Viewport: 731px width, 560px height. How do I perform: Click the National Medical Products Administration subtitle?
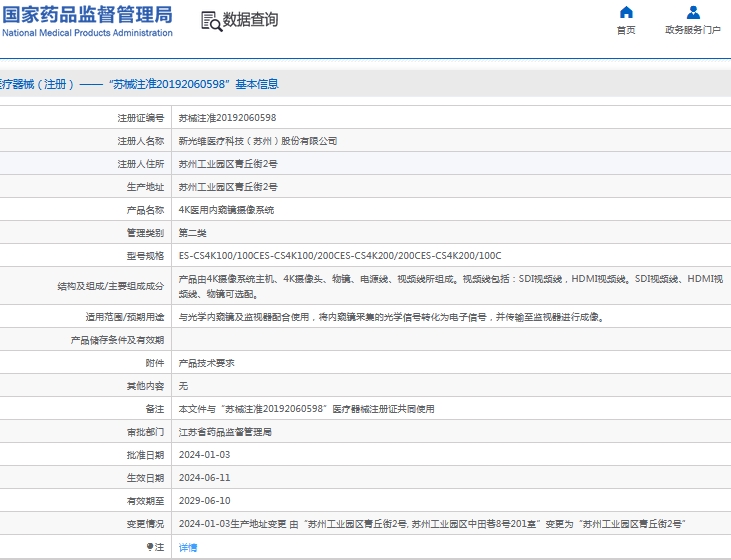click(x=88, y=33)
